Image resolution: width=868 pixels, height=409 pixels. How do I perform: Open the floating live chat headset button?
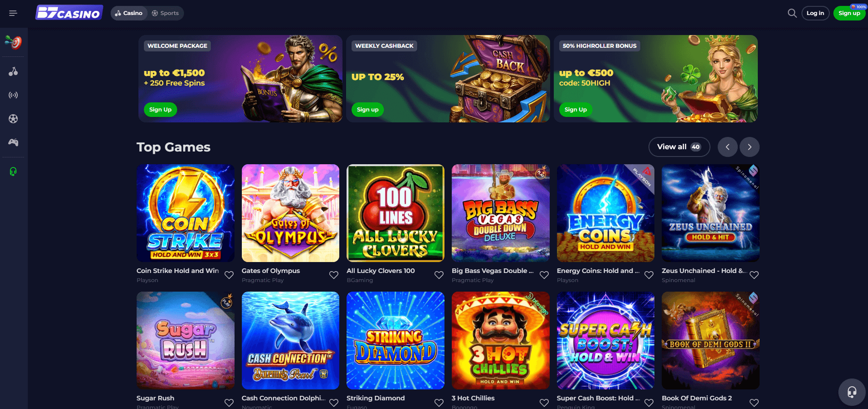pos(852,392)
